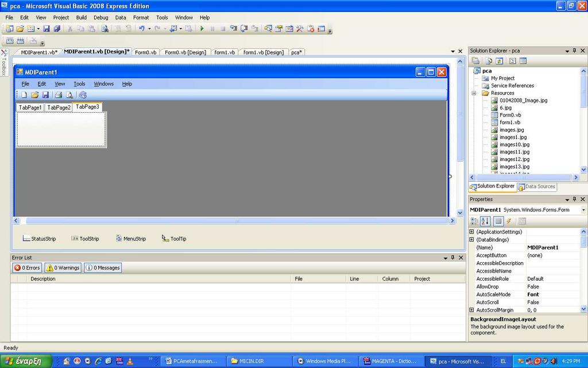Click the Show All Files icon in Solution Explorer
Screen dimensions: 588x368
click(x=489, y=61)
